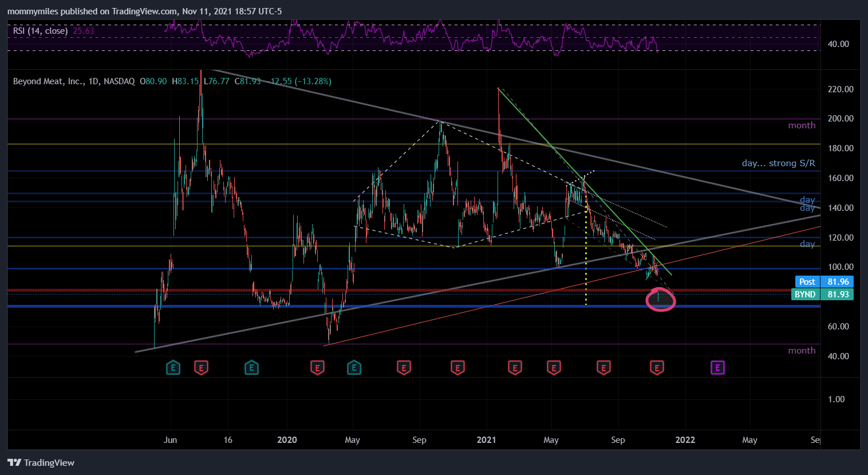
Task: Click the leftmost green earnings marker
Action: tap(173, 367)
